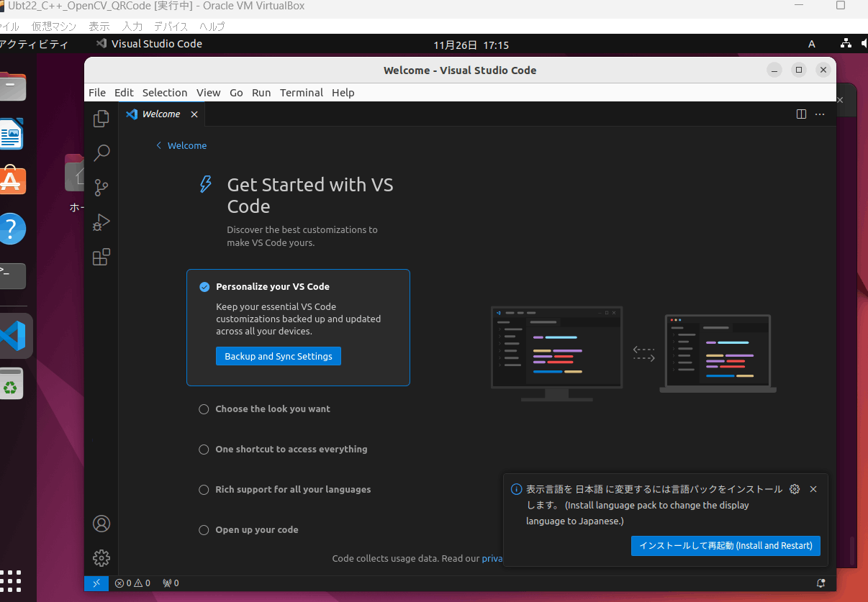This screenshot has width=868, height=602.
Task: Open the Accounts menu in activity bar
Action: tap(101, 524)
